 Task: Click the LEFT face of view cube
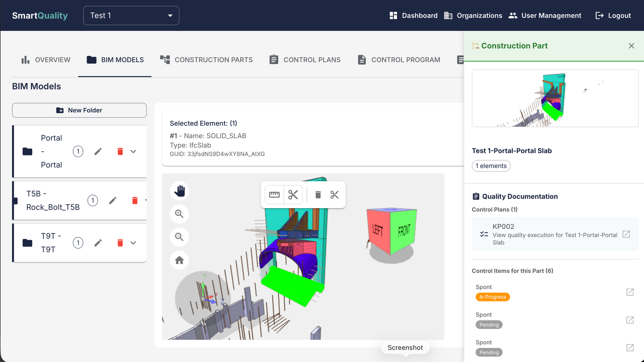(x=378, y=230)
